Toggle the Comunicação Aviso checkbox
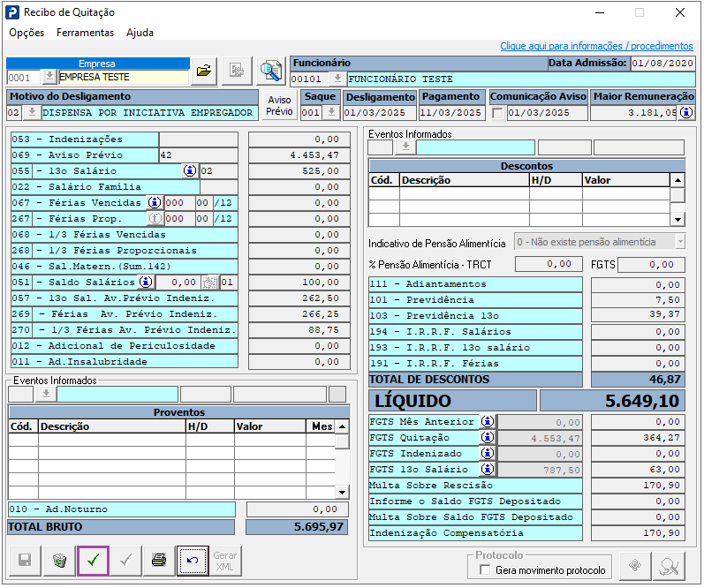 498,113
